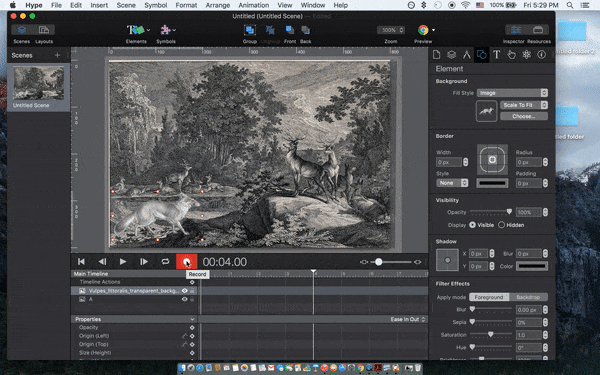Show the Resources panel
This screenshot has width=600, height=375.
point(538,30)
